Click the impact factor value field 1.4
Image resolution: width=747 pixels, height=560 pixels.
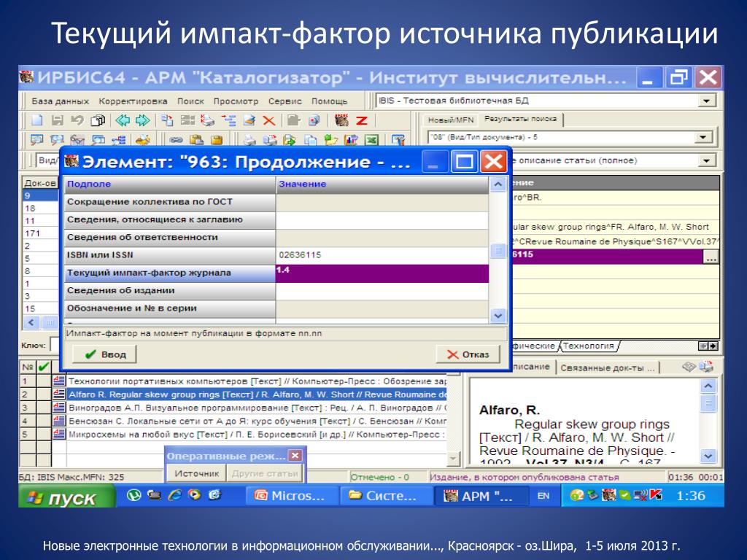382,273
